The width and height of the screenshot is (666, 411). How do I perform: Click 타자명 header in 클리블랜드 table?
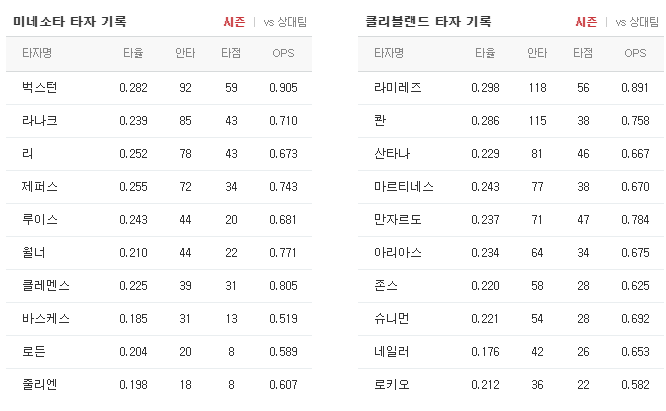point(389,53)
